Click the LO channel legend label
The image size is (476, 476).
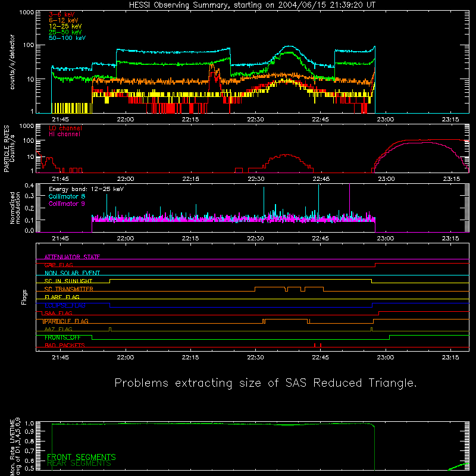tap(65, 128)
